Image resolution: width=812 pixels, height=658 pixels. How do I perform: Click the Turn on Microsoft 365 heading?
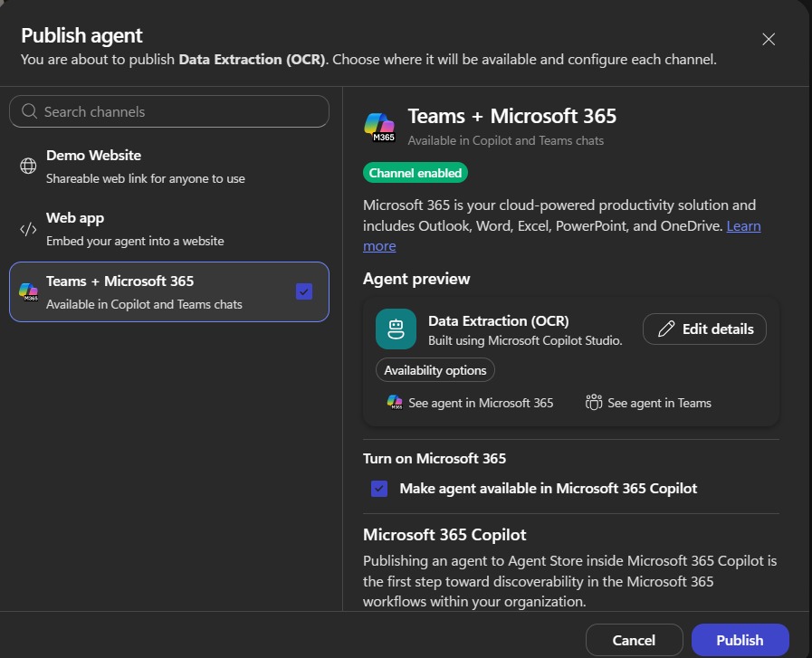[x=435, y=459]
